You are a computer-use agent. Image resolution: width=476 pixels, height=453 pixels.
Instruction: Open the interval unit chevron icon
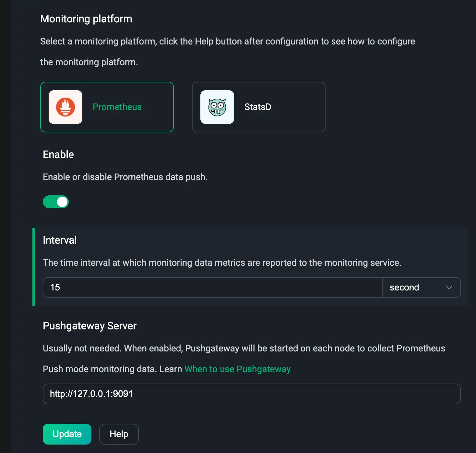[x=449, y=288]
